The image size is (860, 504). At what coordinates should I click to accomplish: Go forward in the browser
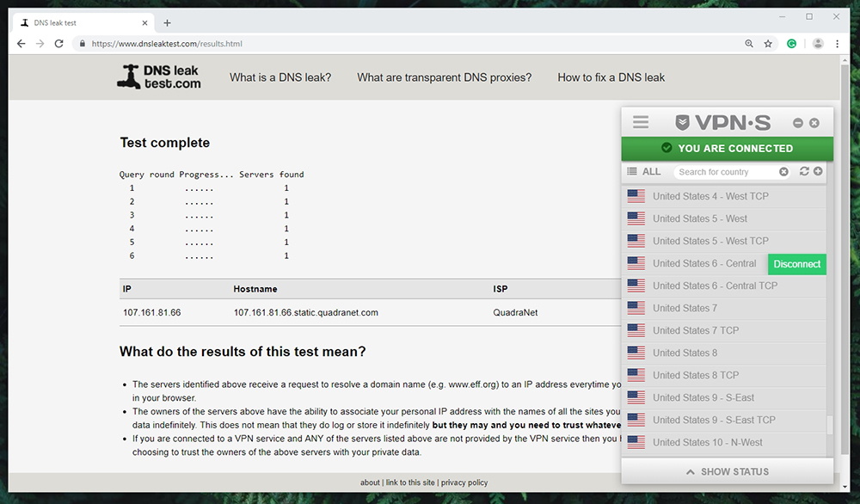pyautogui.click(x=40, y=43)
